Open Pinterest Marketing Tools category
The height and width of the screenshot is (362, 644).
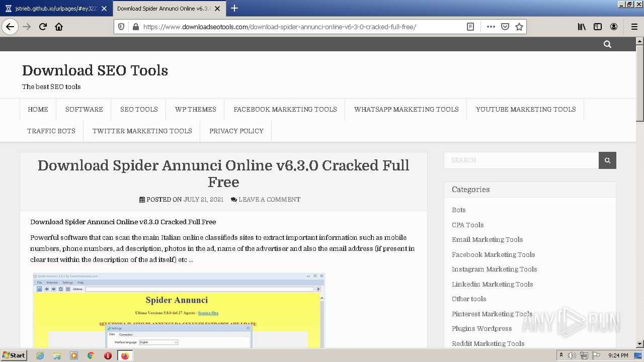pos(492,314)
